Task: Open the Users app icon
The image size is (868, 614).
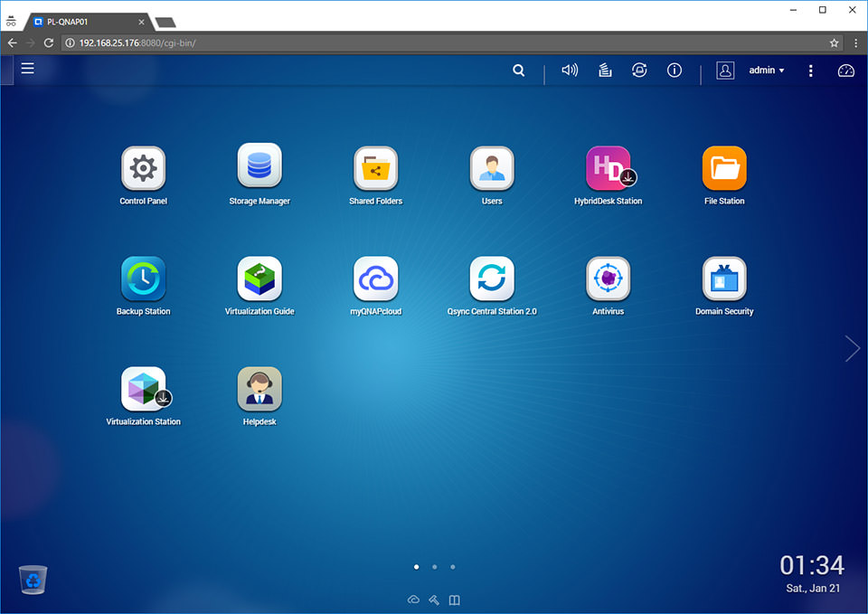Action: [492, 168]
